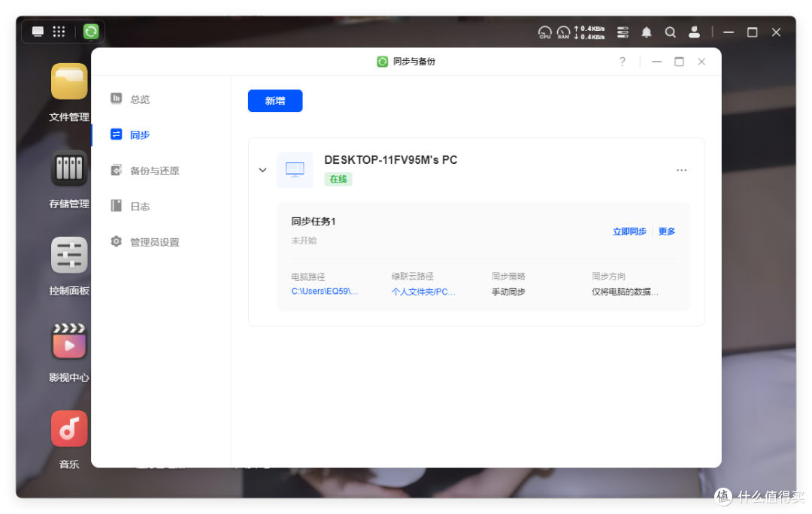Open the search magnifier in top bar

pos(670,32)
